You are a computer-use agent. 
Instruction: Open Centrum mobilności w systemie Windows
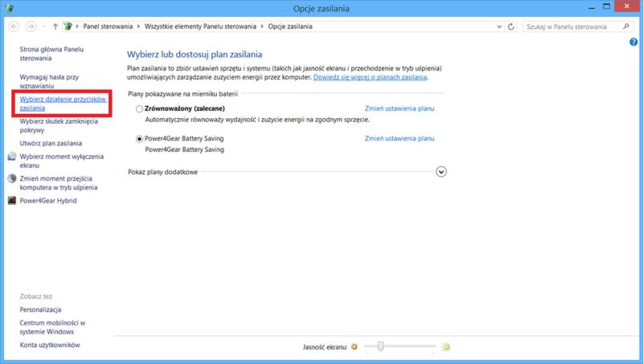coord(52,328)
